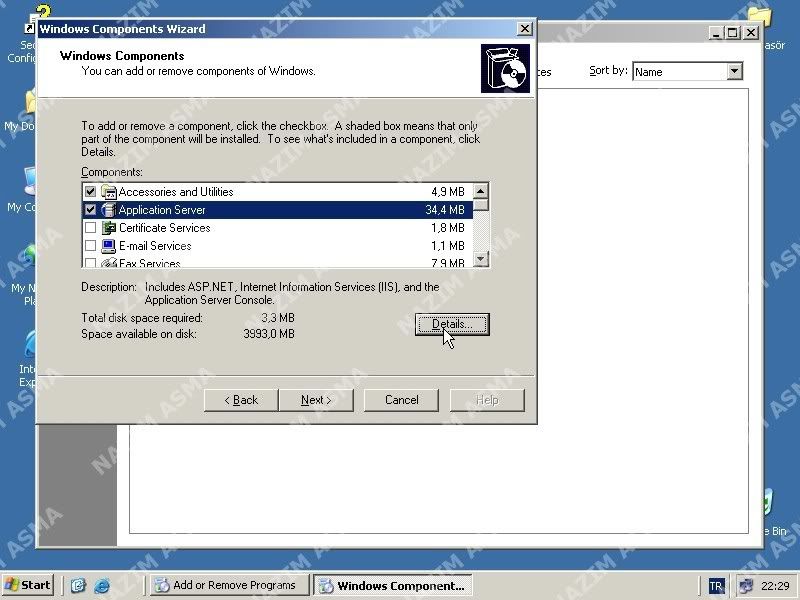Click the "4,9 MB" size value
This screenshot has width=800, height=600.
[x=448, y=192]
